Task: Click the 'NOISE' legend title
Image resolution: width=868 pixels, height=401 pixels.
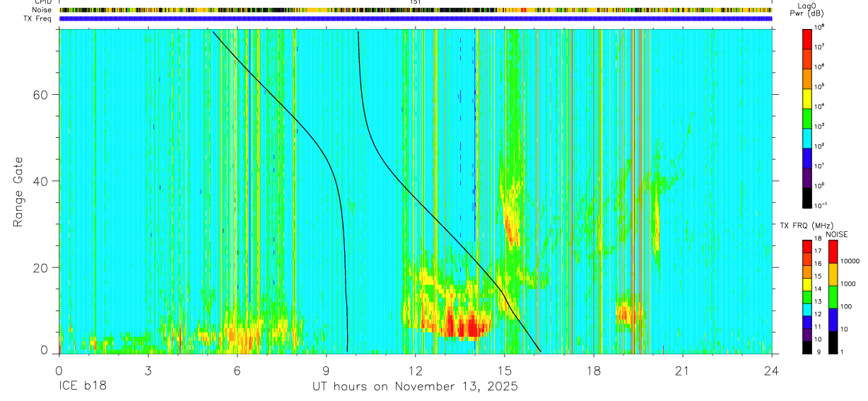Action: pyautogui.click(x=837, y=233)
